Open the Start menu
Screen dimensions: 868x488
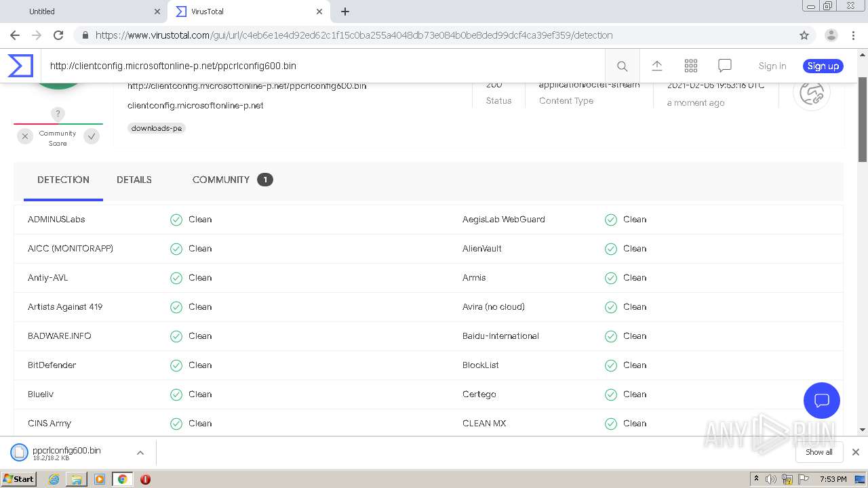[18, 479]
